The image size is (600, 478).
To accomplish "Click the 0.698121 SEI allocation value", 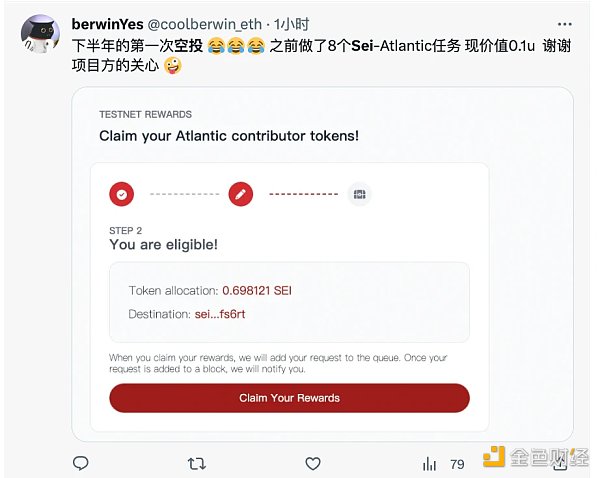I will coord(257,290).
